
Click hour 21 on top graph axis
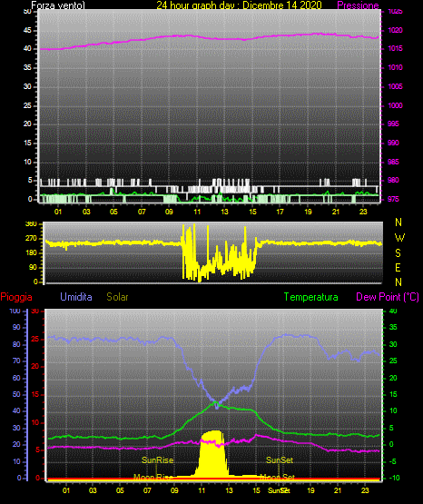point(336,212)
